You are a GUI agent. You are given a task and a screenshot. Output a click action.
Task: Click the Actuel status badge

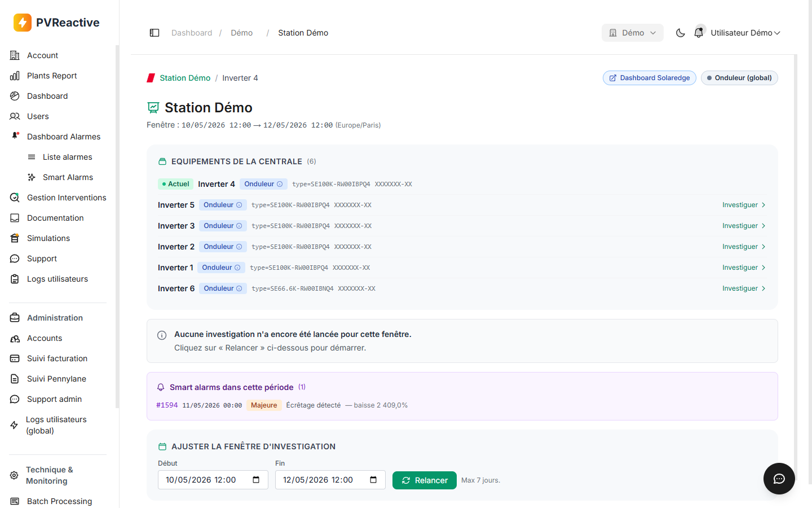click(x=175, y=184)
